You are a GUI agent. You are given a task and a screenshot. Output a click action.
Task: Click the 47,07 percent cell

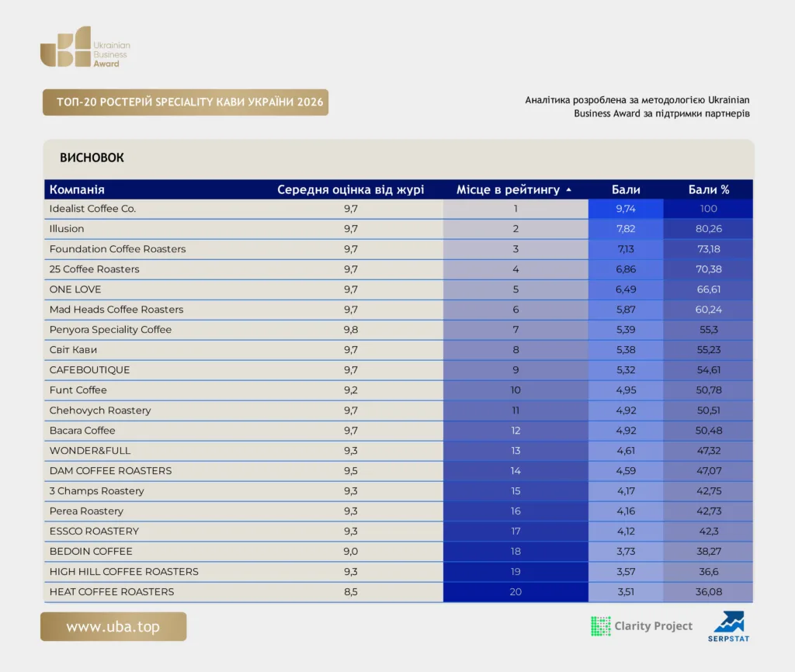point(708,471)
